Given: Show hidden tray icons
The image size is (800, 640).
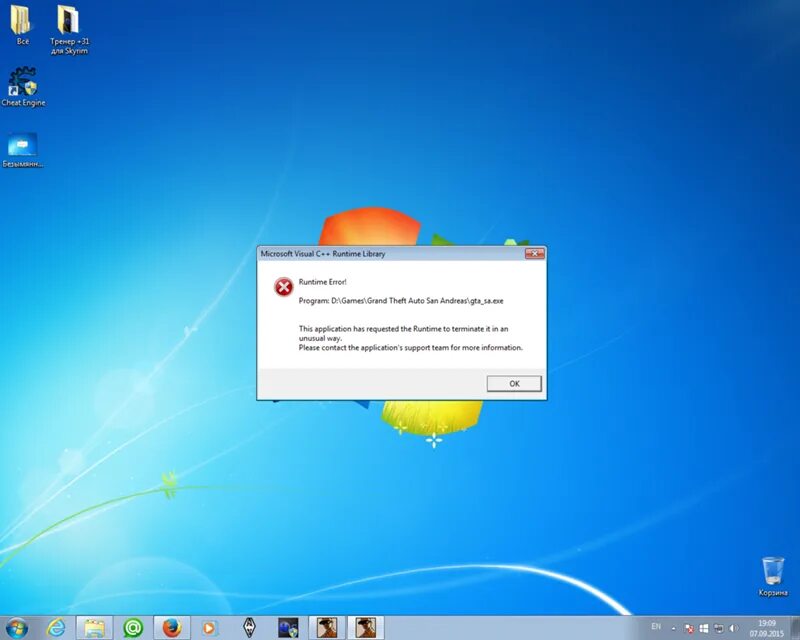Looking at the screenshot, I should (673, 628).
